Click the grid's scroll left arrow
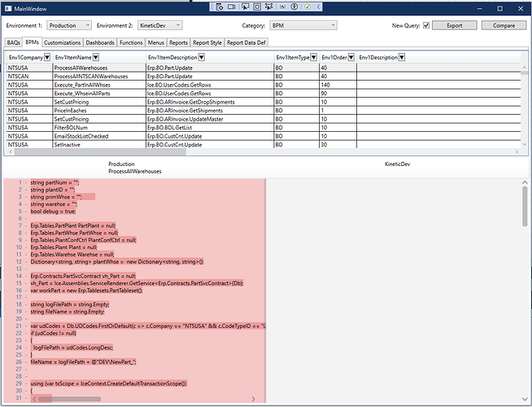This screenshot has height=407, width=532. 11,151
